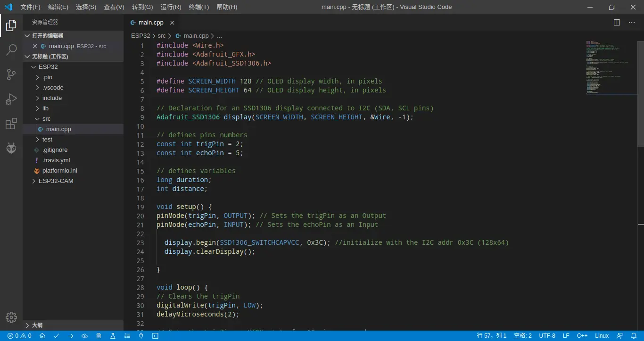Viewport: 644px width, 341px height.
Task: Click the LF end-of-line selector
Action: coord(566,336)
